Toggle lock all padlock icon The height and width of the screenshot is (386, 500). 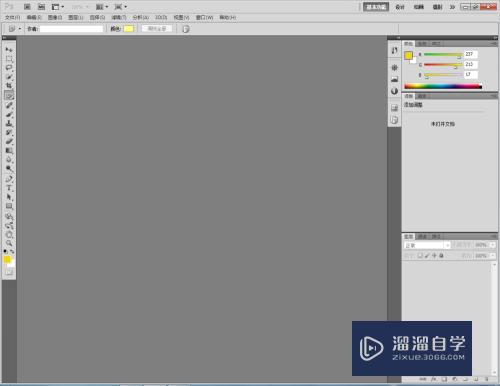pyautogui.click(x=441, y=256)
